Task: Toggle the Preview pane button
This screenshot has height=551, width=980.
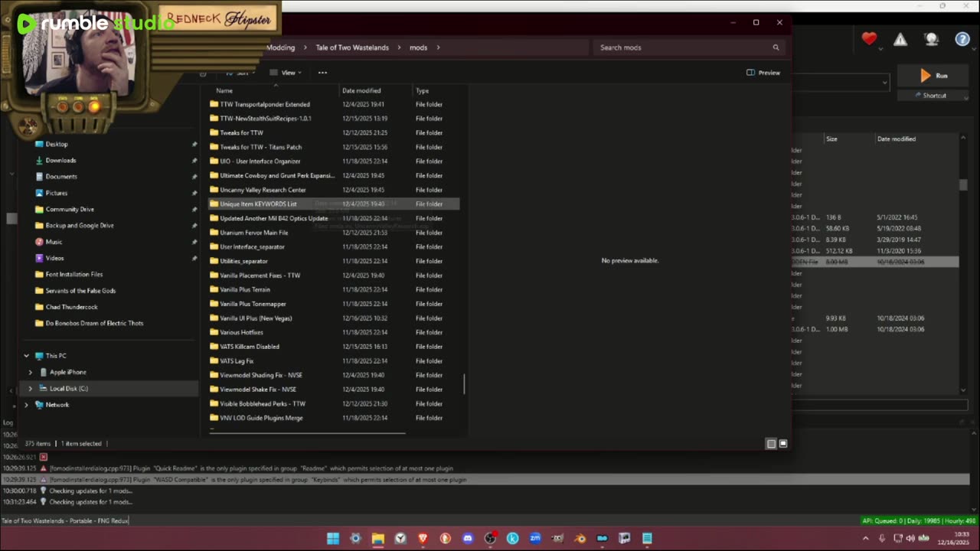Action: click(x=763, y=73)
